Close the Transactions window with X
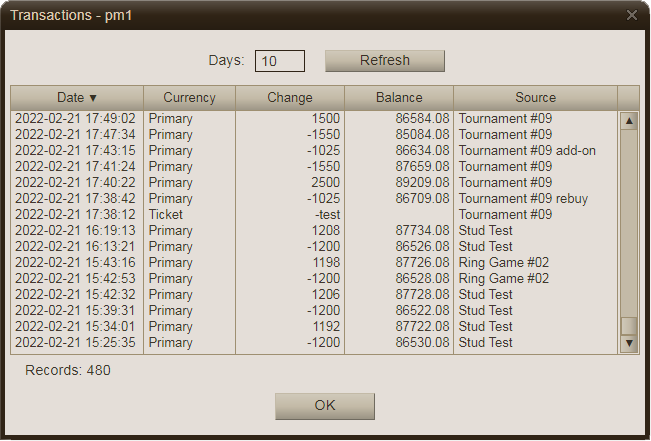The height and width of the screenshot is (441, 651). pyautogui.click(x=631, y=15)
